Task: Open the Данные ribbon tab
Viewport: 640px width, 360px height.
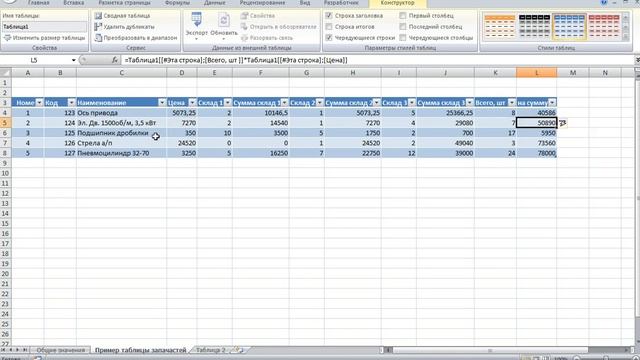Action: (x=214, y=3)
